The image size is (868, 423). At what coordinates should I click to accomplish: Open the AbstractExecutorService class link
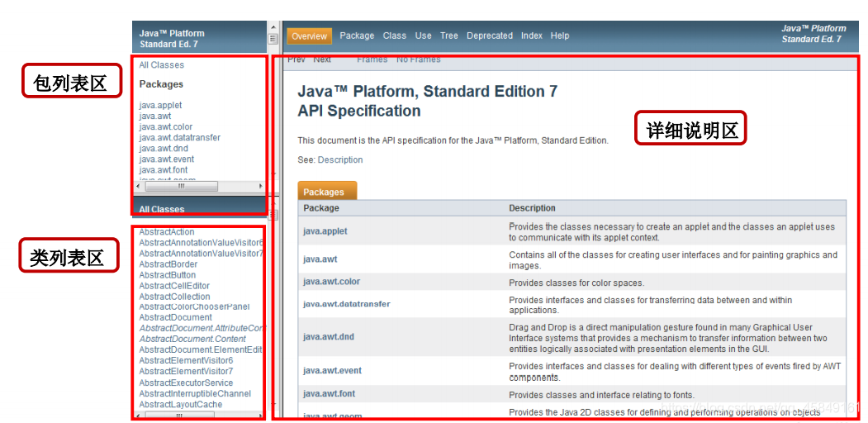(186, 383)
